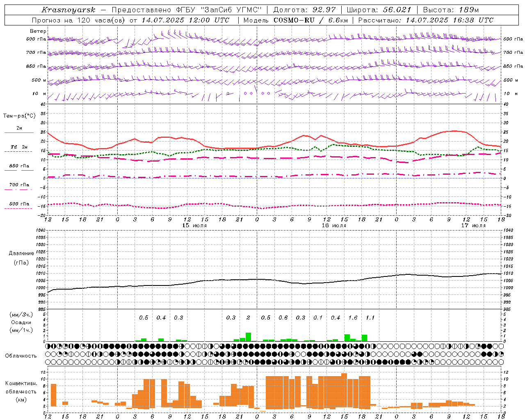Click the calculated time 14.07.2025 16:38 UTC
525x420 pixels.
click(450, 20)
